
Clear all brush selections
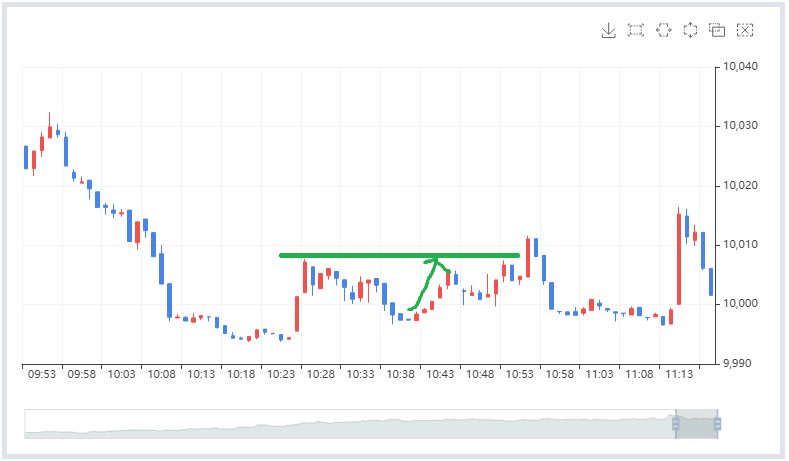(x=745, y=30)
